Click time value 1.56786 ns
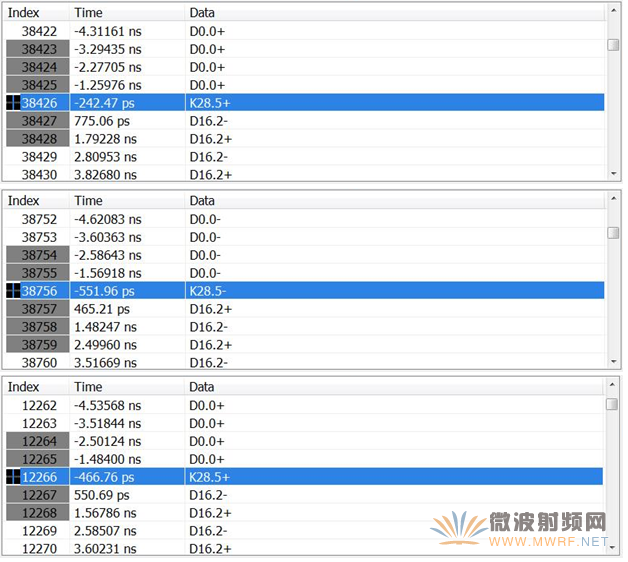Image resolution: width=628 pixels, height=562 pixels. click(105, 513)
